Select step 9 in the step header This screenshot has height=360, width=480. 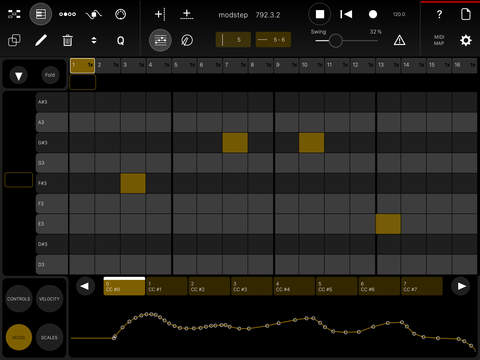click(x=287, y=65)
